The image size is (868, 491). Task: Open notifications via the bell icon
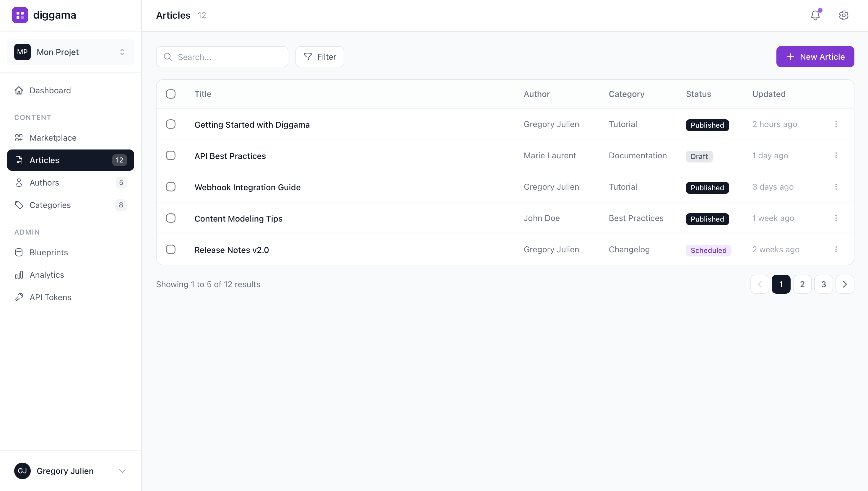coord(815,15)
